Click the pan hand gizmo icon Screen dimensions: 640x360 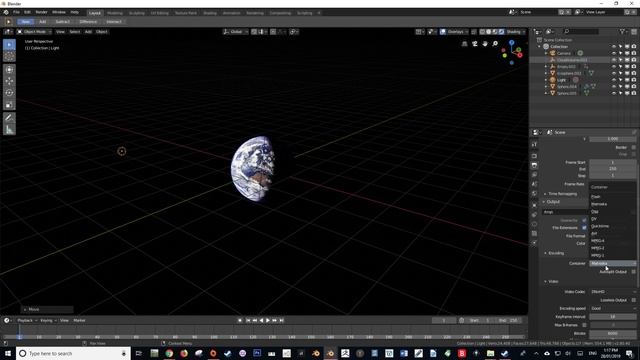coord(485,44)
